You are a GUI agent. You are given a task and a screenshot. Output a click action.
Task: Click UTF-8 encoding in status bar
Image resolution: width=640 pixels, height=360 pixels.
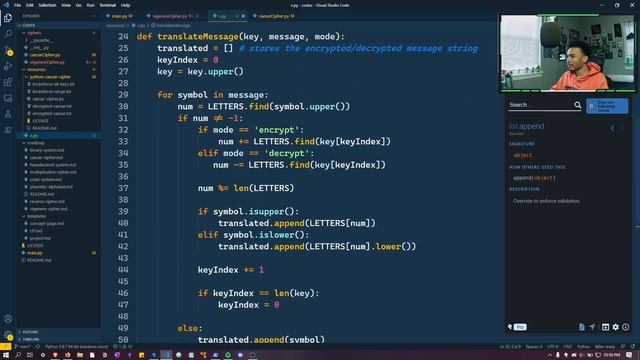click(553, 347)
